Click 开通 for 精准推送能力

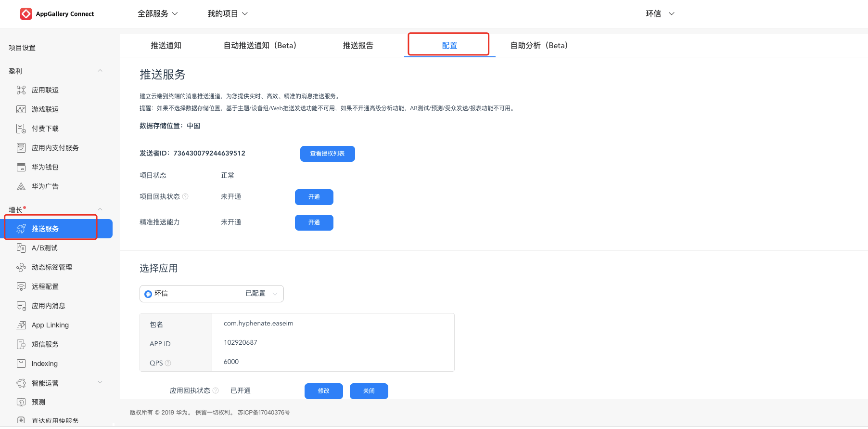[314, 222]
